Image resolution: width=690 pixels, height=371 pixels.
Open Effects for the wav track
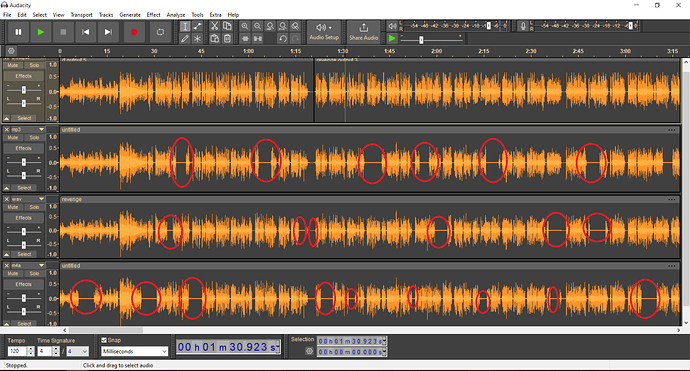pos(24,218)
